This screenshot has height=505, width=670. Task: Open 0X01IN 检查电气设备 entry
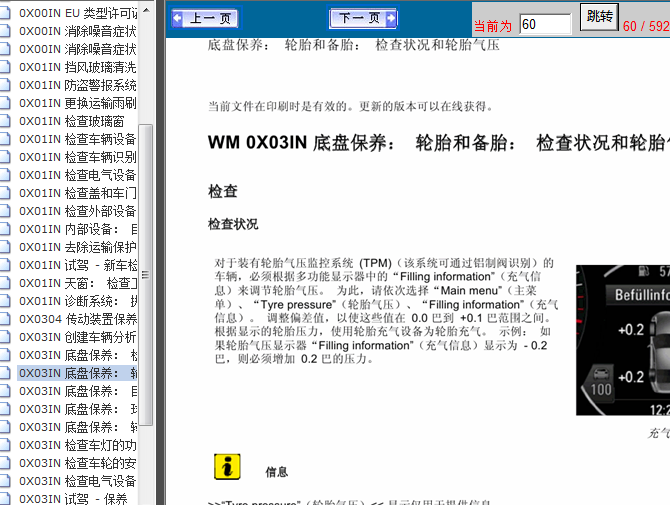tap(78, 175)
